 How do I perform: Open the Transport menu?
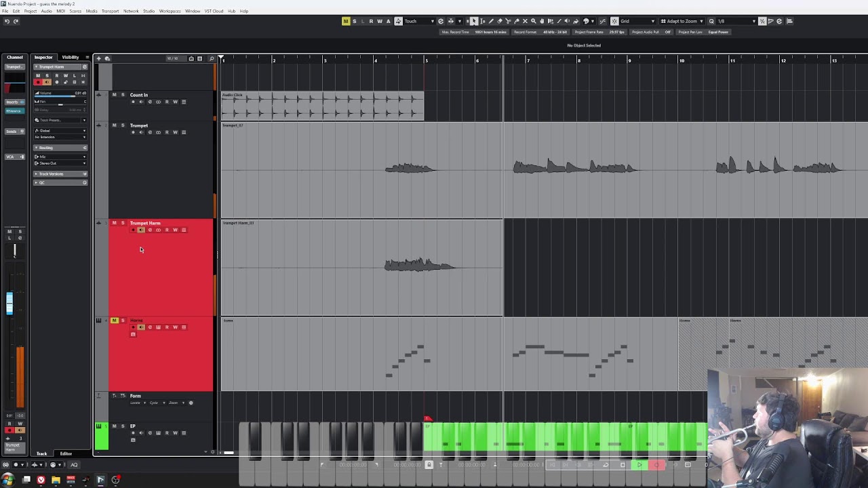[110, 11]
